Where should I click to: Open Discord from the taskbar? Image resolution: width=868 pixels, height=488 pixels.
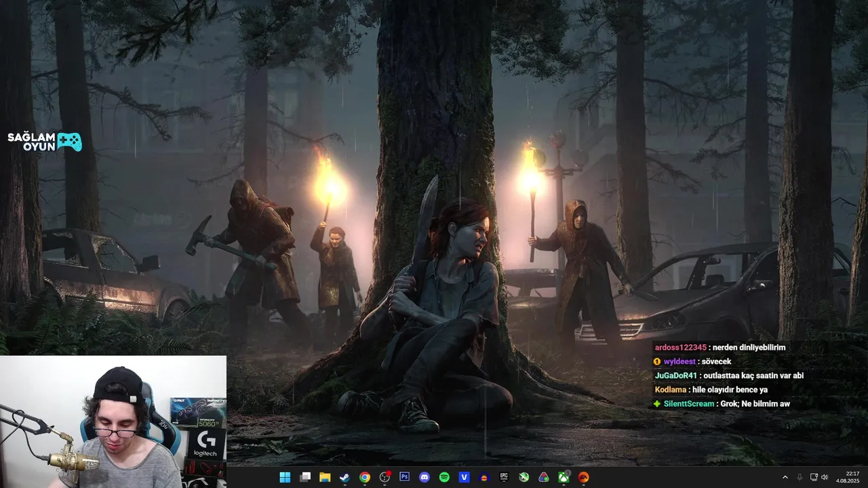tap(425, 477)
